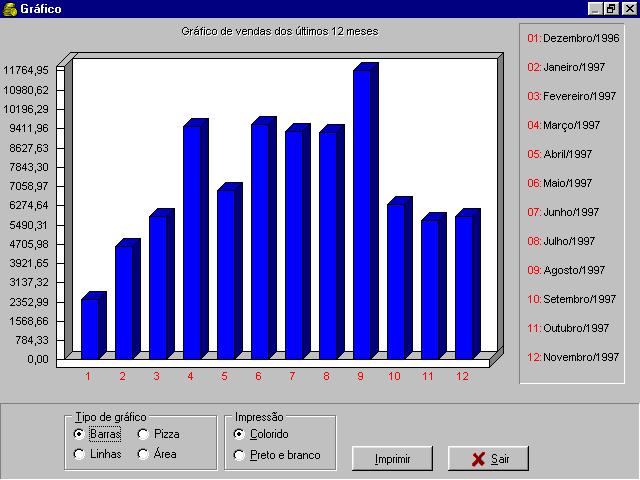Click the bar for month 6
Viewport: 640px width, 480px height.
(264, 239)
